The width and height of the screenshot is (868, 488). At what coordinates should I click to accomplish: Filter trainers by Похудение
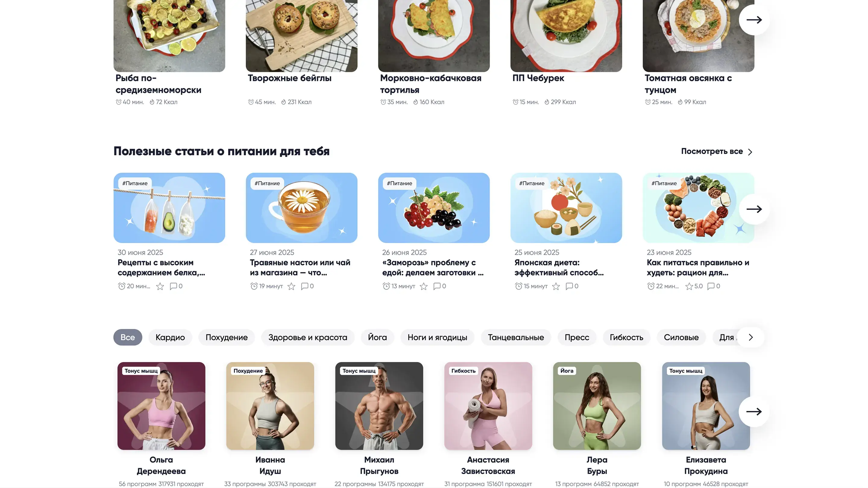[226, 337]
